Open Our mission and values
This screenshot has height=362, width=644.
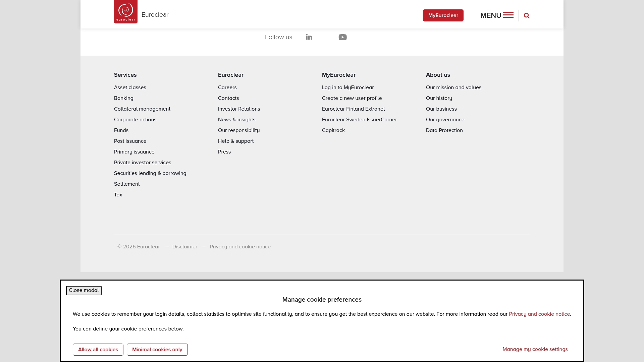(x=453, y=87)
